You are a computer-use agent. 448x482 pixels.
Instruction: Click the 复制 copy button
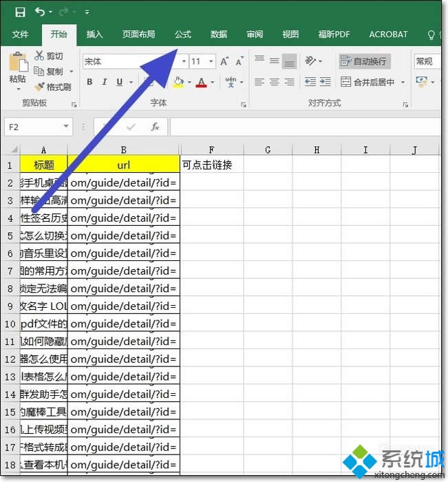(x=49, y=72)
